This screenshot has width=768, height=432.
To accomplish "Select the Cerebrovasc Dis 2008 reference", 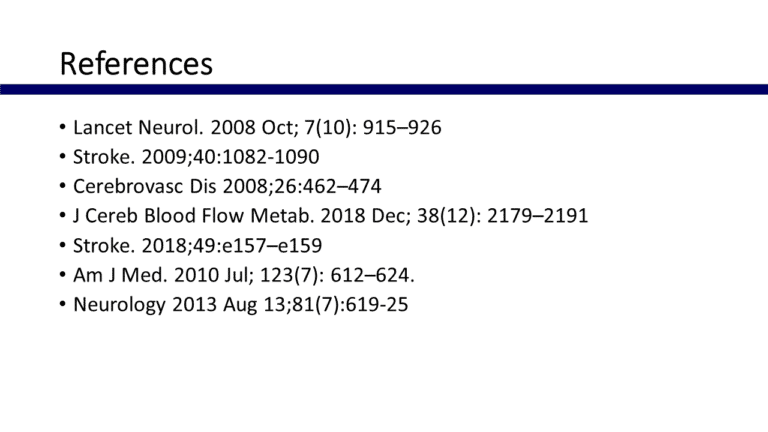I will point(227,186).
